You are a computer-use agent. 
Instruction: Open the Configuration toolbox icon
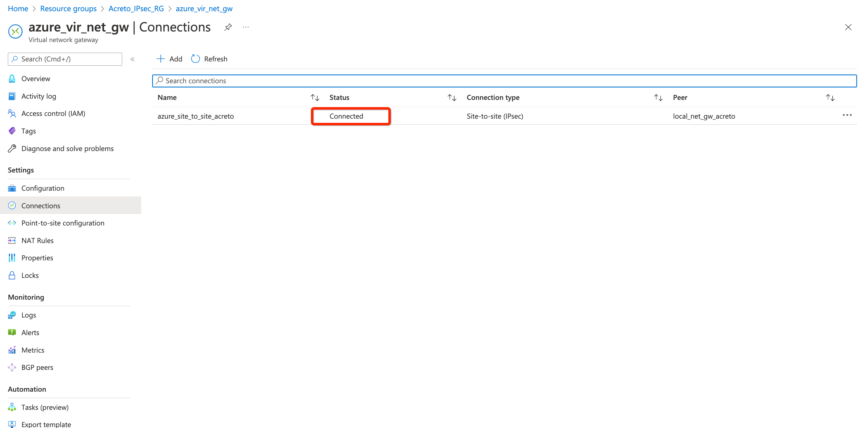click(x=12, y=188)
